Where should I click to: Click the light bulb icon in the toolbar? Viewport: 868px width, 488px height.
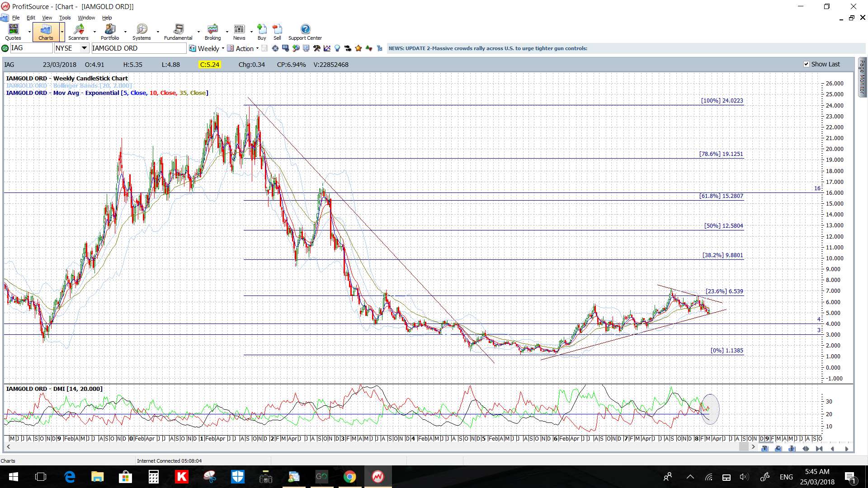[x=337, y=48]
